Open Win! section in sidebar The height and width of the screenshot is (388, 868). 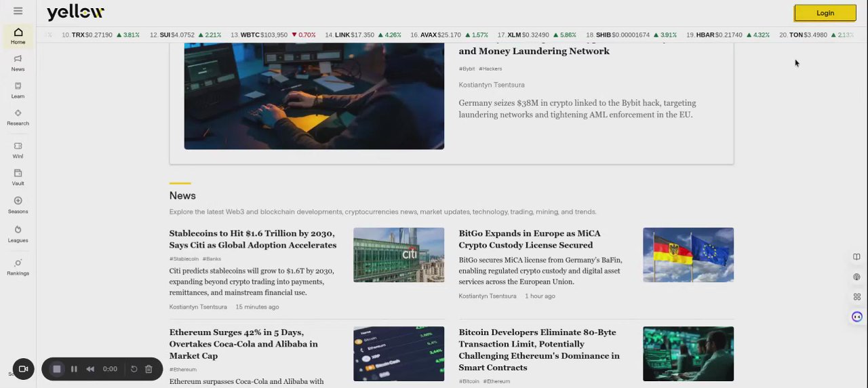[x=18, y=151]
